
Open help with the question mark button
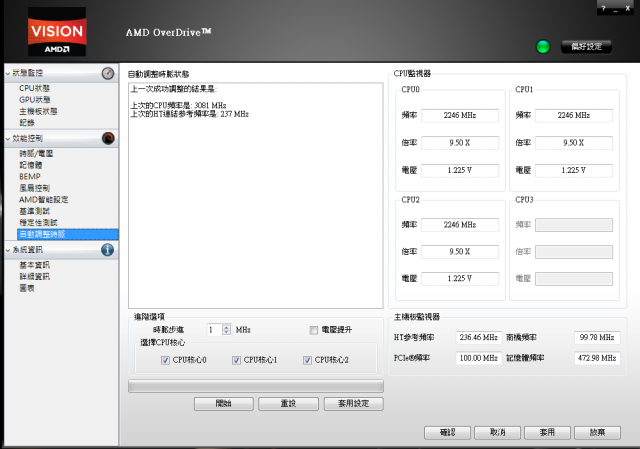point(603,8)
